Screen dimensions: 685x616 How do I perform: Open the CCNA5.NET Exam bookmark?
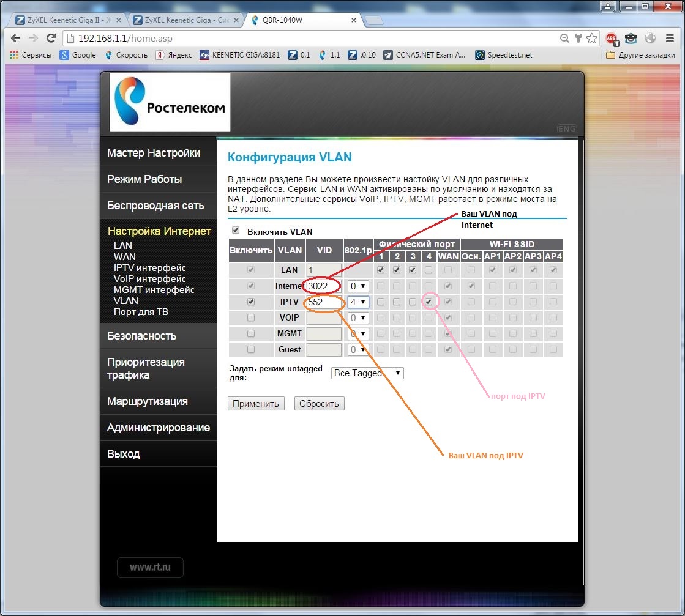[424, 55]
